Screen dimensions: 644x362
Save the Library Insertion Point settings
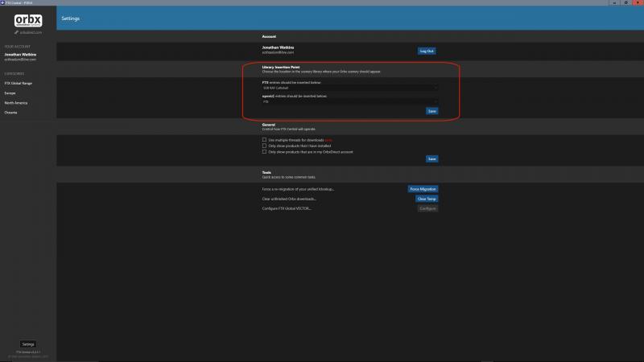[431, 111]
